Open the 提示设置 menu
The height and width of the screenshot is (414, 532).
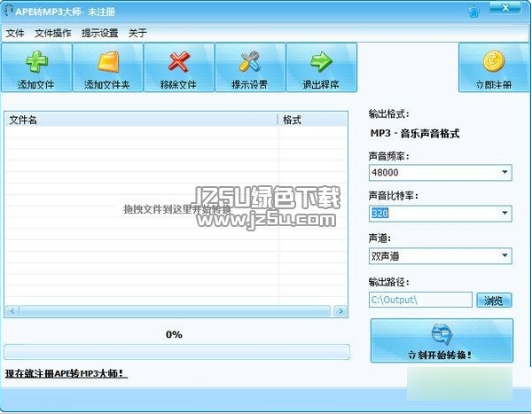99,34
